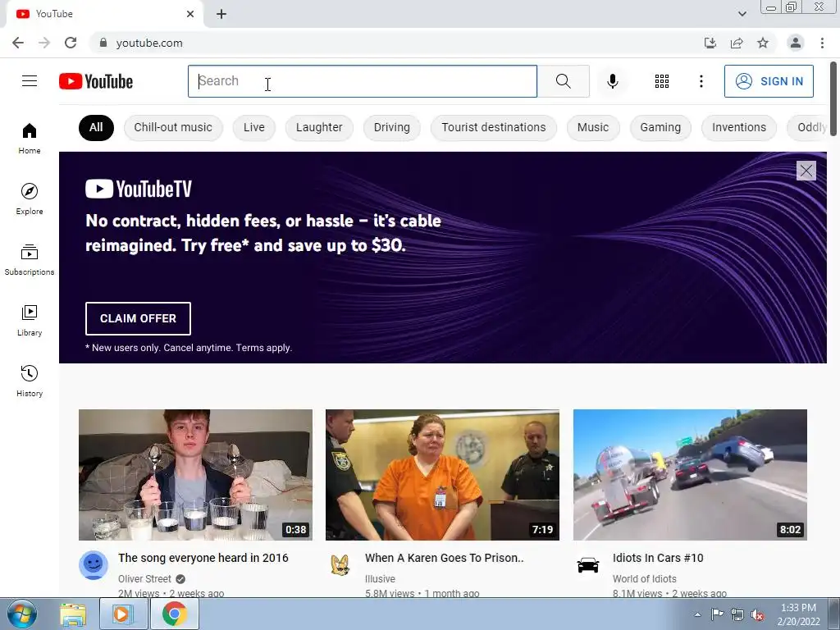Open 'Idiots In Cars #10' thumbnail

point(690,475)
